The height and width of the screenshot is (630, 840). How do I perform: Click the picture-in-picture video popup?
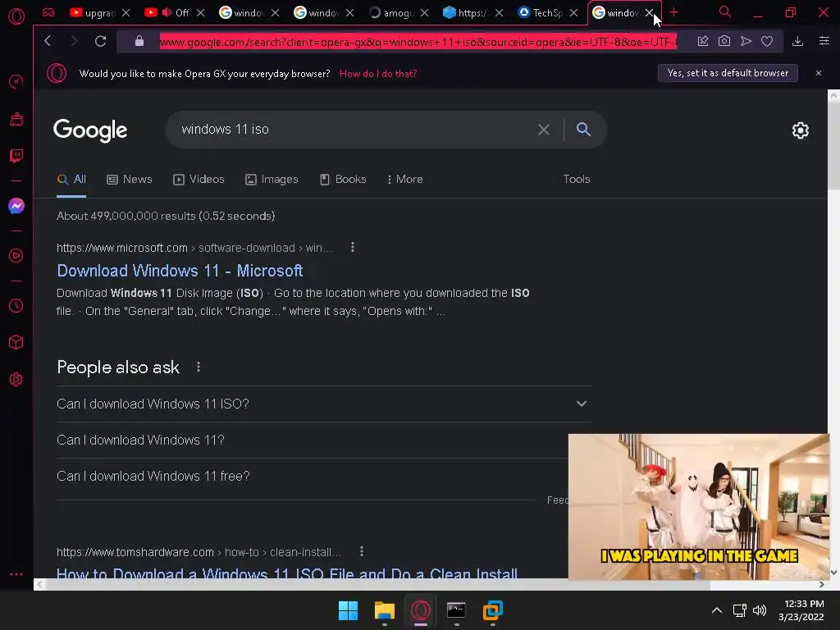[x=699, y=507]
